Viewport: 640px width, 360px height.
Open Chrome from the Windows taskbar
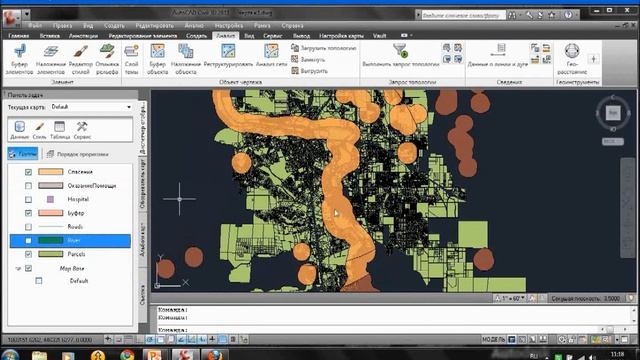pos(127,355)
